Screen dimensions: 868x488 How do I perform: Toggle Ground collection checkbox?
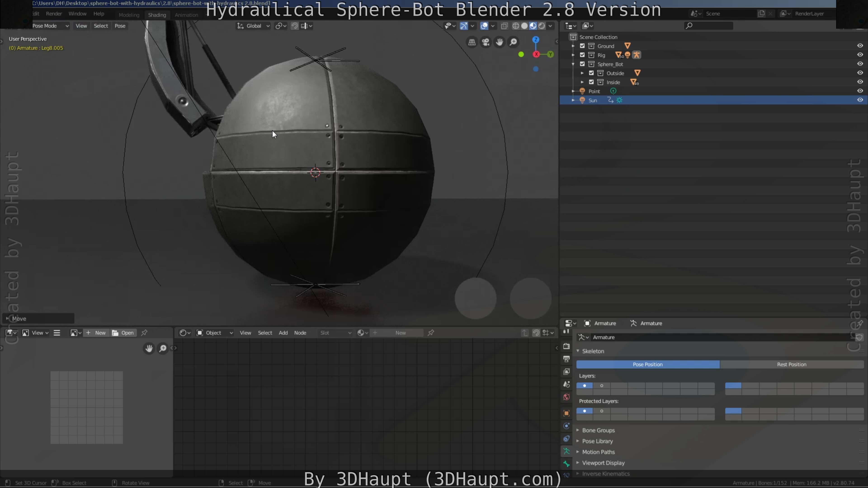tap(582, 46)
